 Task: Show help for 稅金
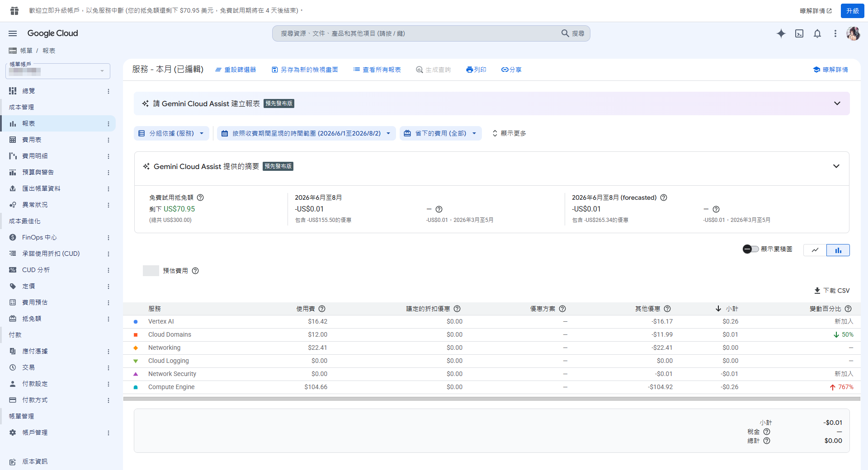pyautogui.click(x=767, y=432)
